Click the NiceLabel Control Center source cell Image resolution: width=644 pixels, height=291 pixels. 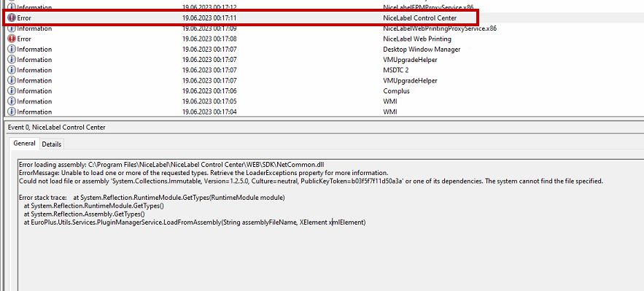[x=419, y=18]
